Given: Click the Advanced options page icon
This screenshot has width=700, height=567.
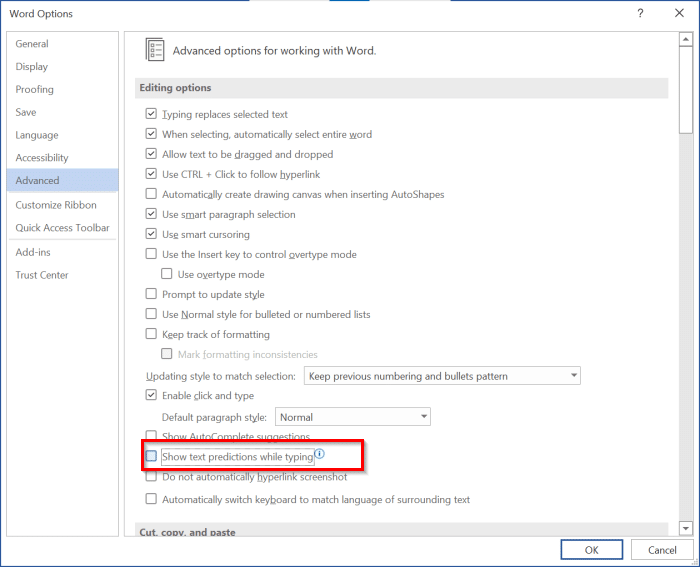Looking at the screenshot, I should point(155,49).
